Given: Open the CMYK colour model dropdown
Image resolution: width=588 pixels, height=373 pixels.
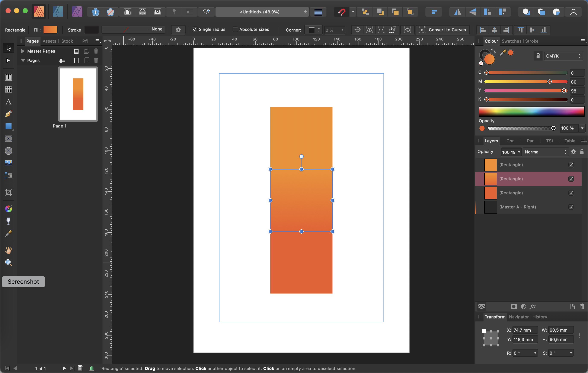Looking at the screenshot, I should click(563, 56).
